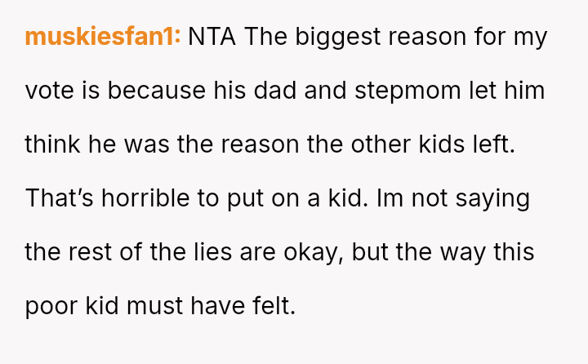This screenshot has height=364, width=588.
Task: Click the word "poor" in the last line
Action: click(x=52, y=306)
